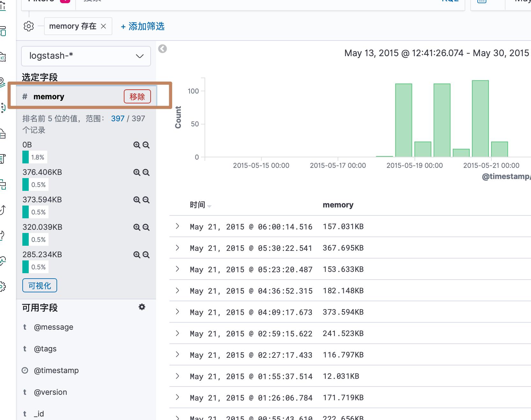Expand the row at 04:36:52.315
531x420 pixels.
178,290
